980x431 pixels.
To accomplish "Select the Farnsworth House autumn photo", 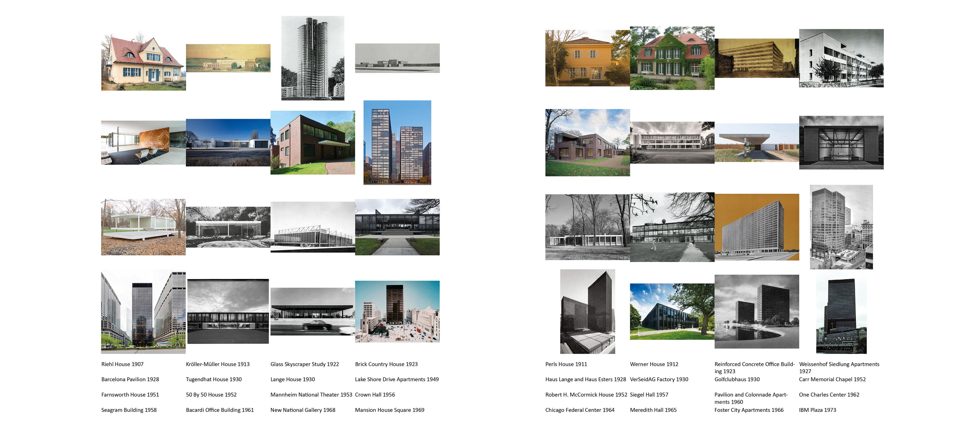I will point(143,227).
